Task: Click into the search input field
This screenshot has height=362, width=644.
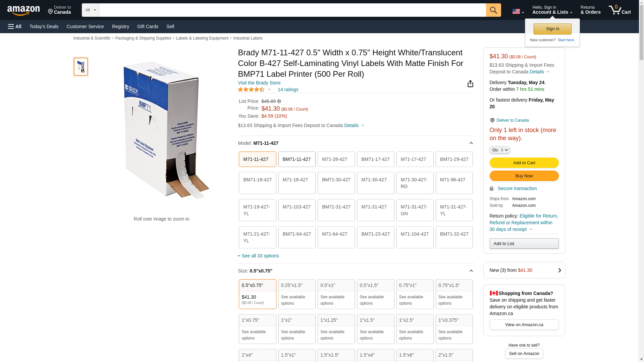Action: pyautogui.click(x=292, y=10)
